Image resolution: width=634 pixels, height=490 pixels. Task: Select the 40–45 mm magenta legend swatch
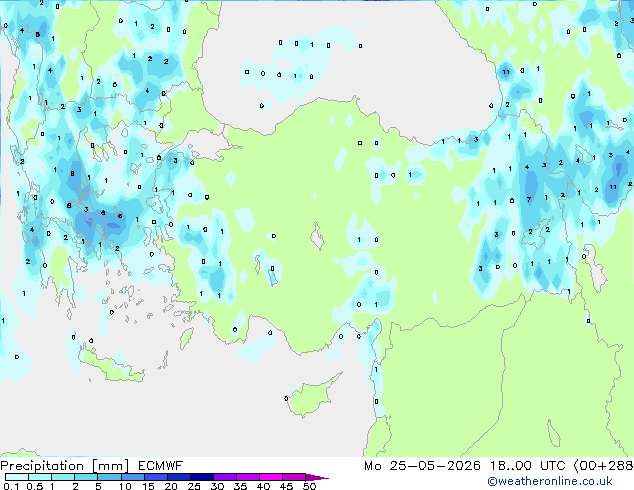(271, 477)
